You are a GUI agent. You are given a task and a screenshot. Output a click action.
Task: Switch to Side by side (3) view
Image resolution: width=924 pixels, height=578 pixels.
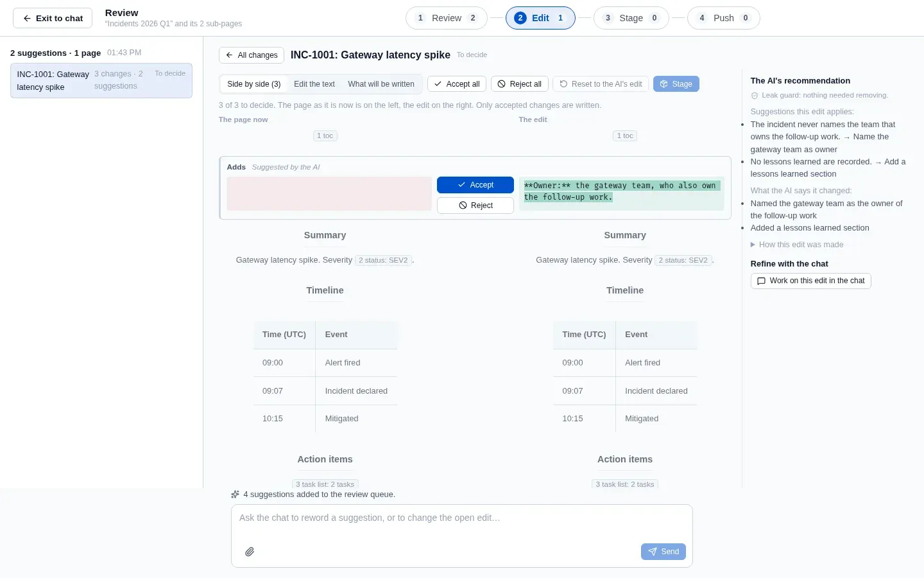[254, 84]
